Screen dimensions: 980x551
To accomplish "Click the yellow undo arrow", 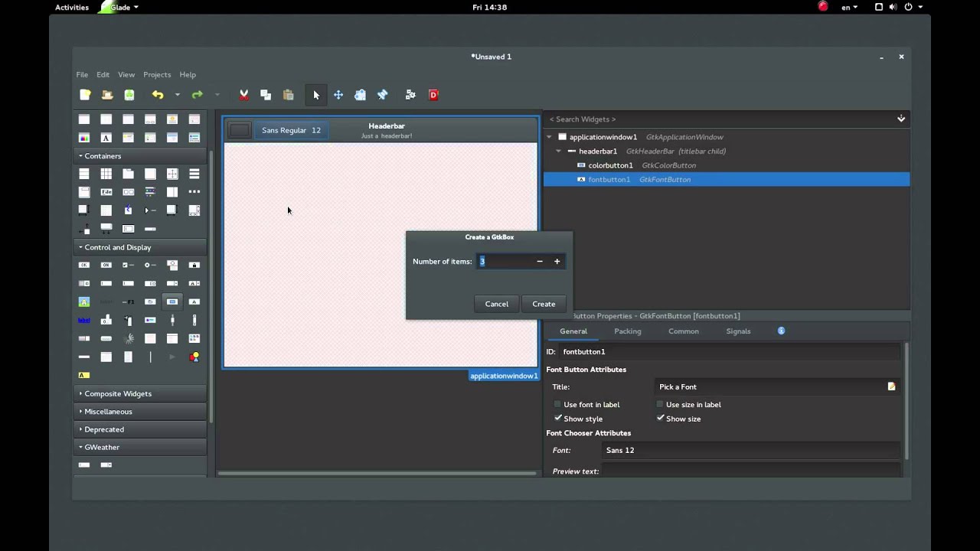I will (x=158, y=95).
